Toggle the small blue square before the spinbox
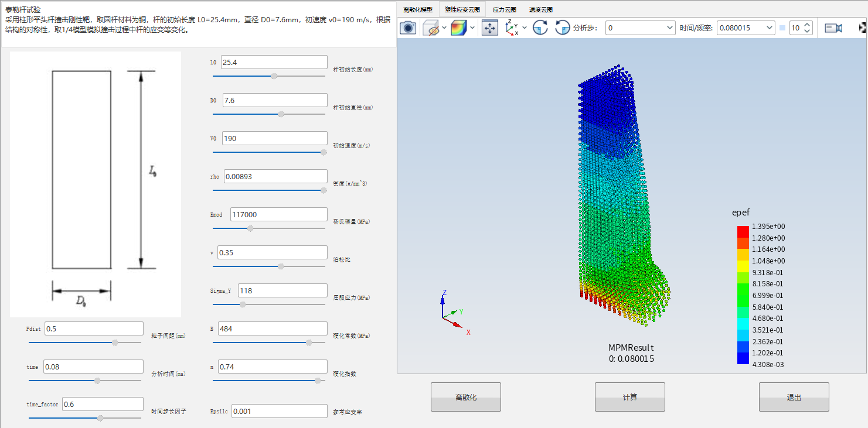Image resolution: width=868 pixels, height=428 pixels. click(x=782, y=28)
